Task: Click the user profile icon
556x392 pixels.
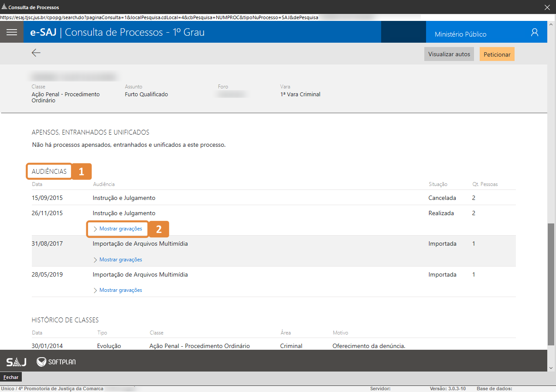Action: (535, 32)
